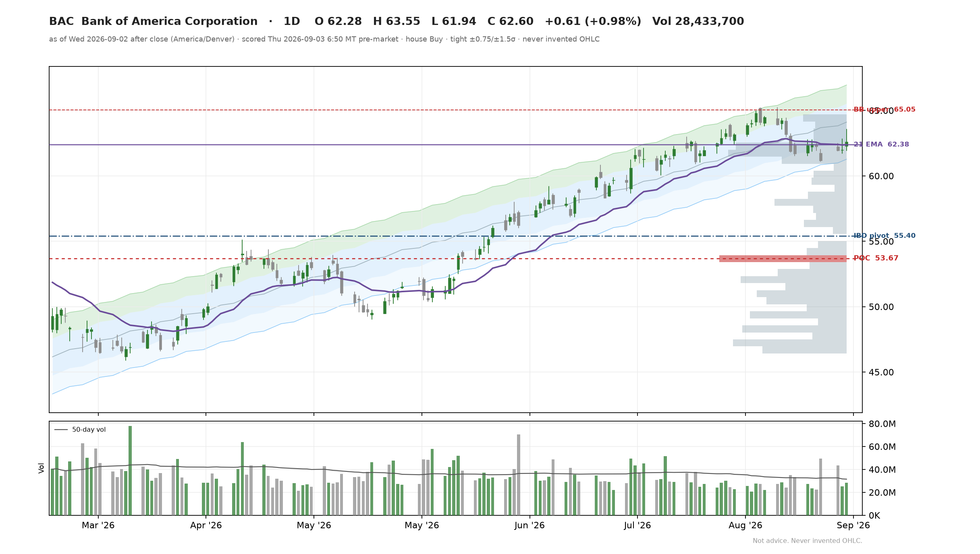Click the '21 EMA 62.38' label
This screenshot has width=980, height=554.
(881, 144)
